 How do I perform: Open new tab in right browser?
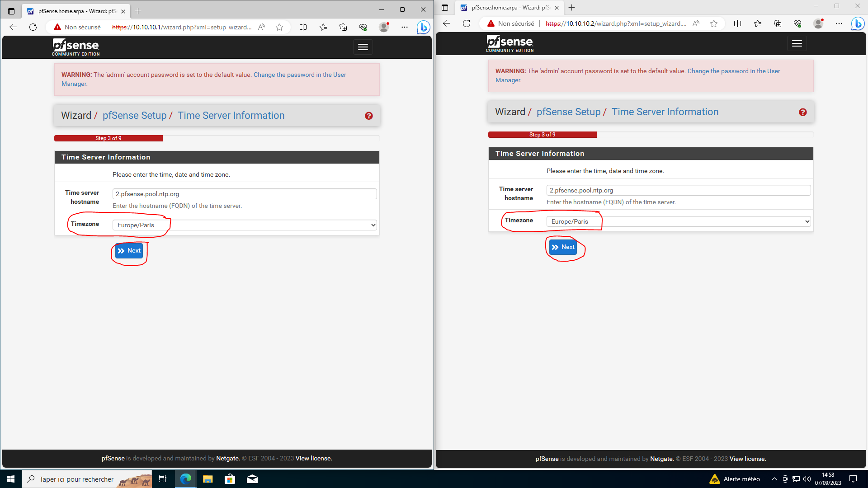(572, 8)
